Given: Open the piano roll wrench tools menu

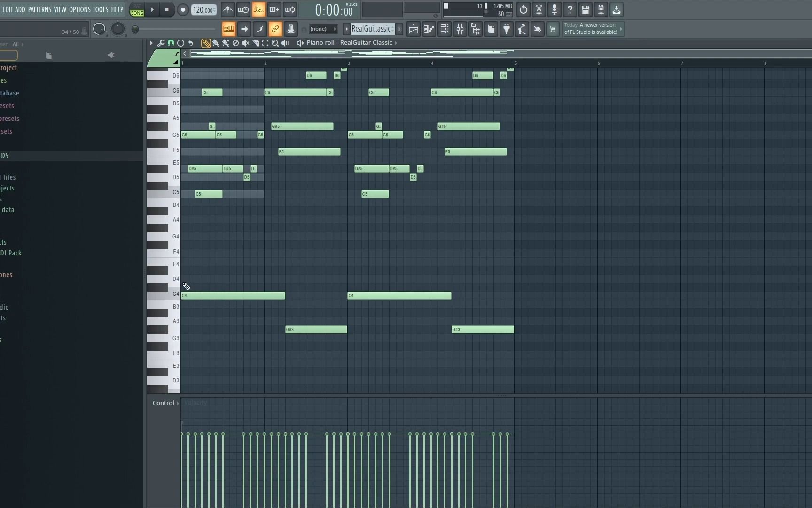Looking at the screenshot, I should click(161, 43).
